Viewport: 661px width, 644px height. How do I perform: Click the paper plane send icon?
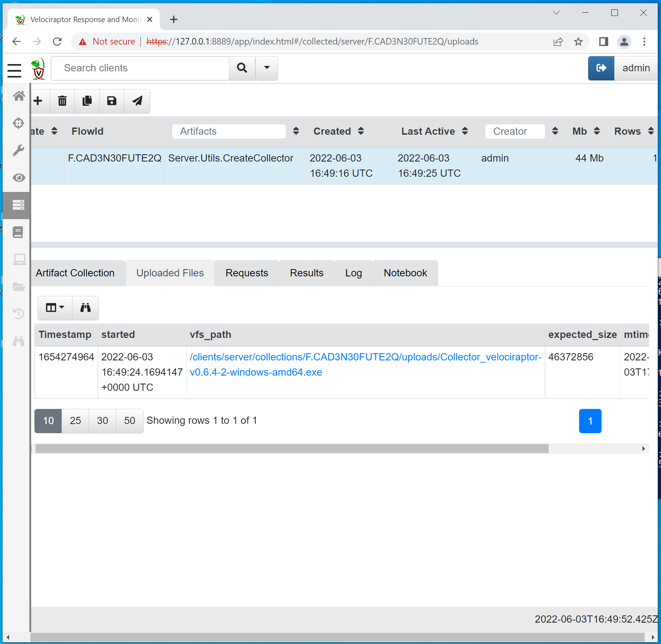click(x=137, y=101)
